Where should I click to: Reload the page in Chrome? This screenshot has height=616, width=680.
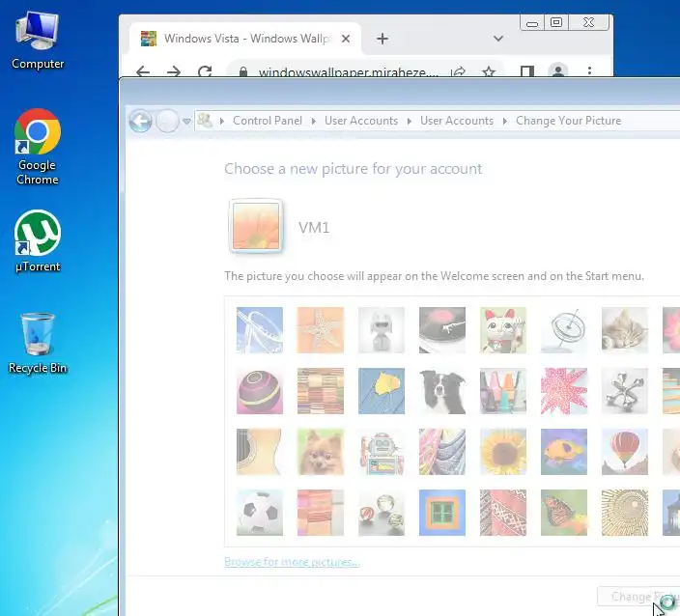point(205,71)
